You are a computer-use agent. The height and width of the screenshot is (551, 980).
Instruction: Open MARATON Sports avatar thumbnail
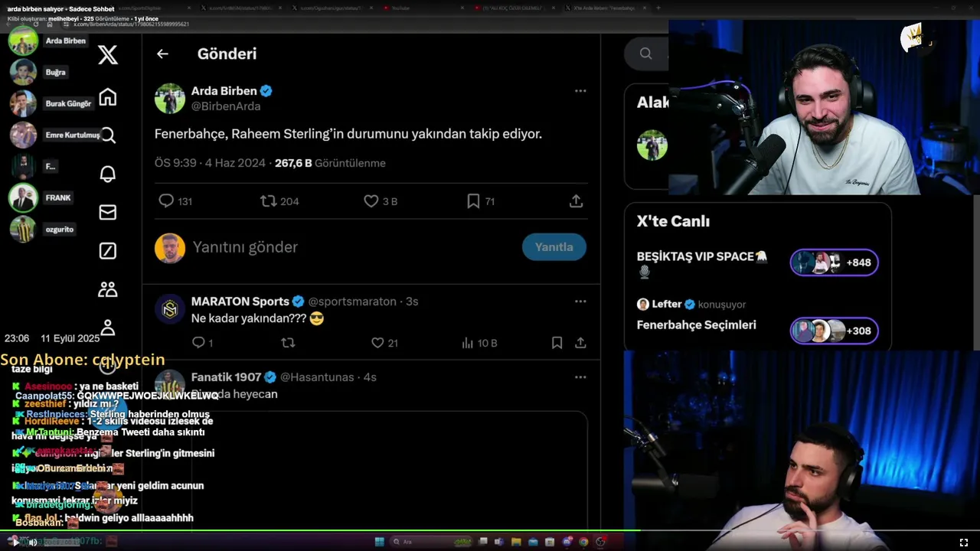coord(170,309)
